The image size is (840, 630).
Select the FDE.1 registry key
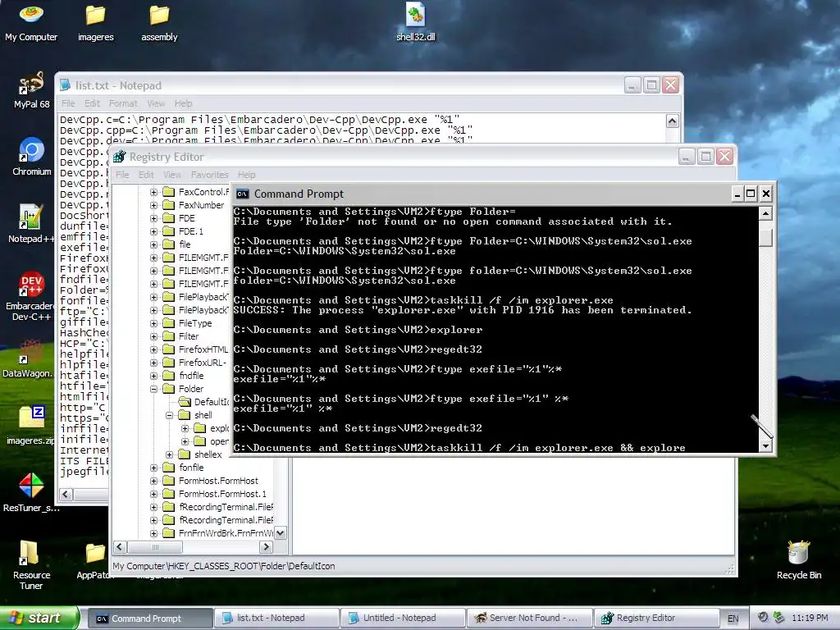pos(190,231)
